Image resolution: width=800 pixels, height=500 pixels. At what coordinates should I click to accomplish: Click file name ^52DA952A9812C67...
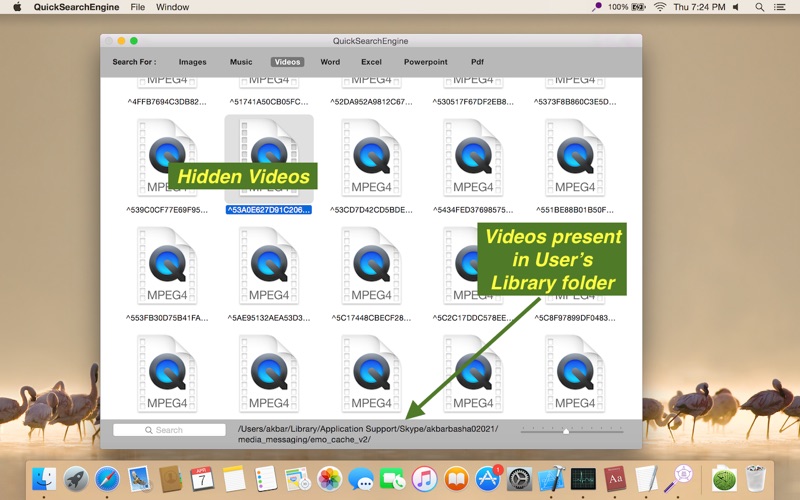coord(371,102)
